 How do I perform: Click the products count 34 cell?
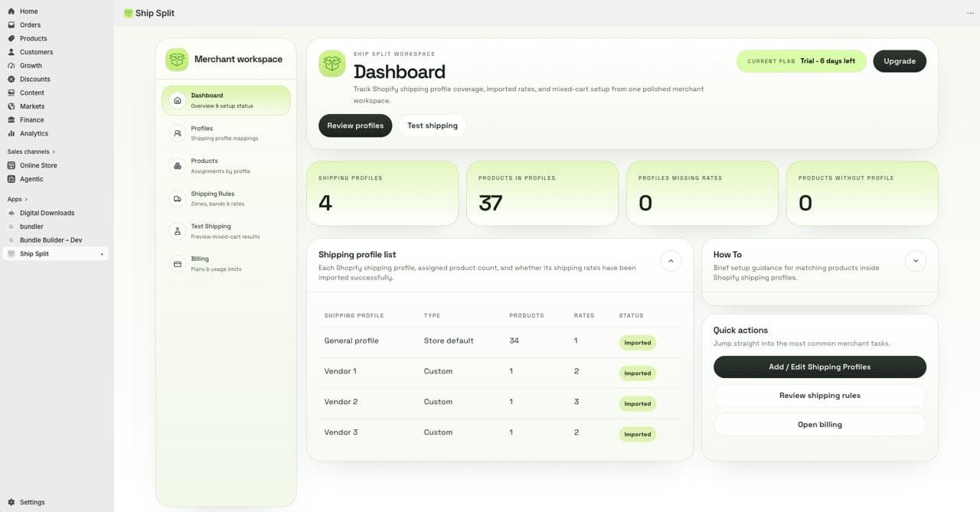pyautogui.click(x=514, y=341)
